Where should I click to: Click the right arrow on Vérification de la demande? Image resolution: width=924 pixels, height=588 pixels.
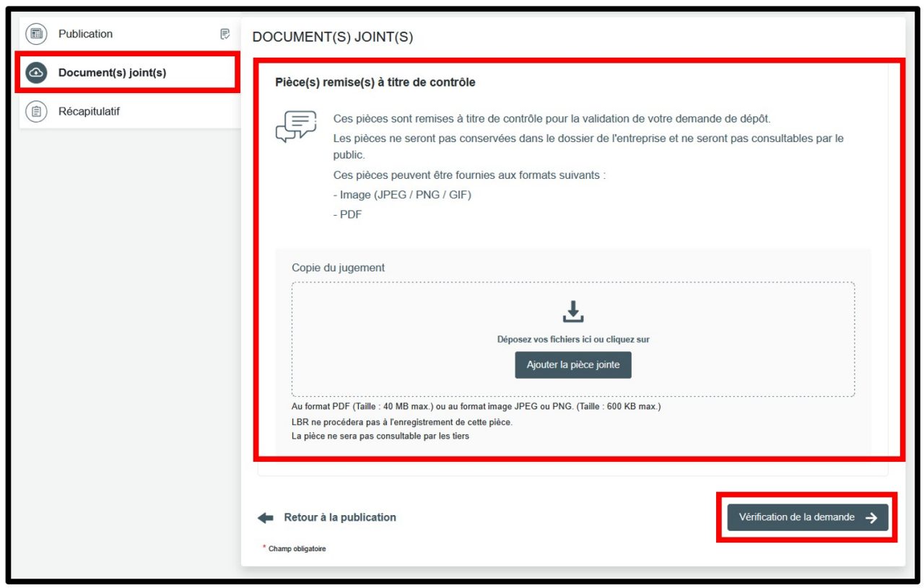(871, 517)
